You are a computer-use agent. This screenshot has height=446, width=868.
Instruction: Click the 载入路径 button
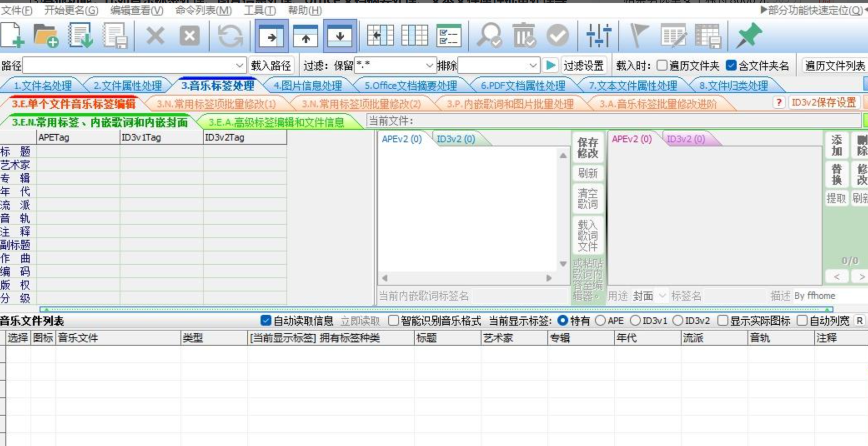point(271,65)
